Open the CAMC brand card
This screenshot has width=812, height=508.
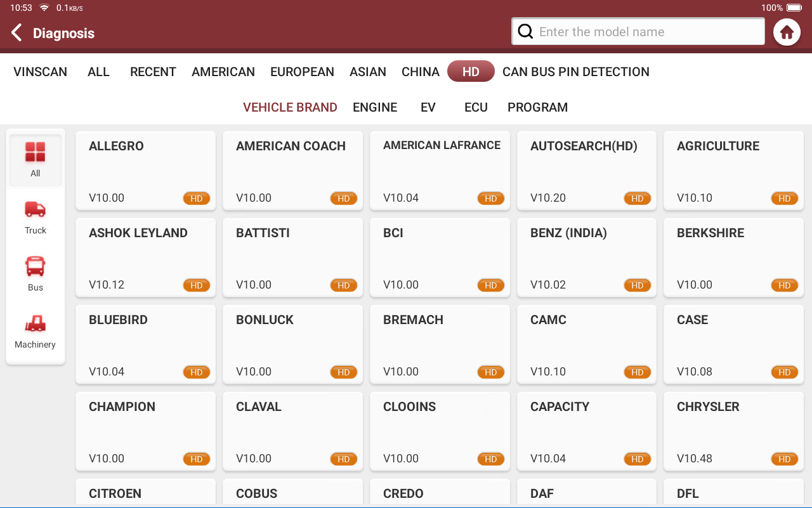pyautogui.click(x=587, y=344)
